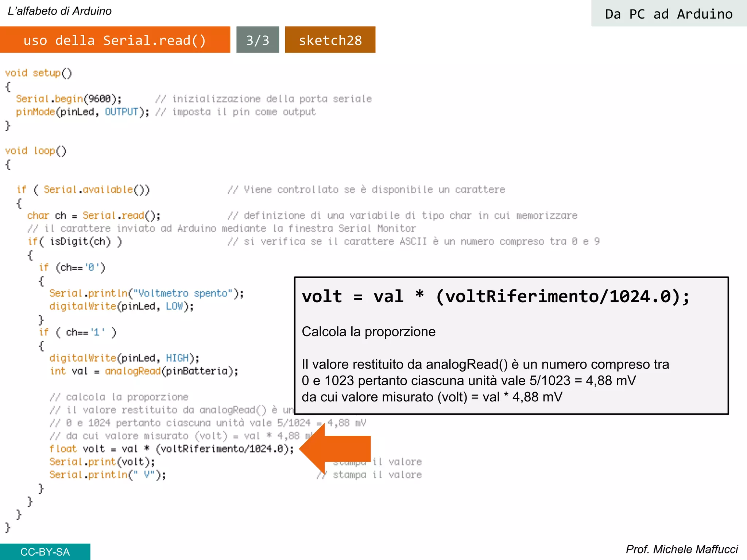Click the 'if( isDigit(ch) )' code line

(75, 241)
